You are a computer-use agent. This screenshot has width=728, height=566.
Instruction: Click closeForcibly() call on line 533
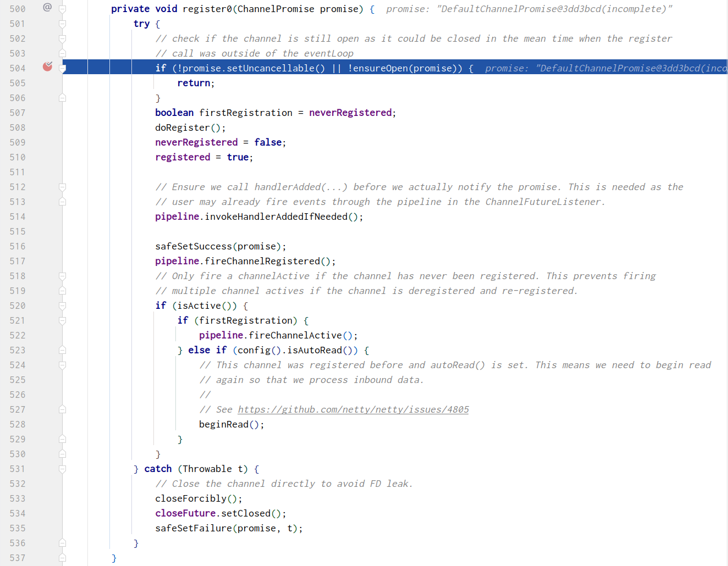(196, 498)
